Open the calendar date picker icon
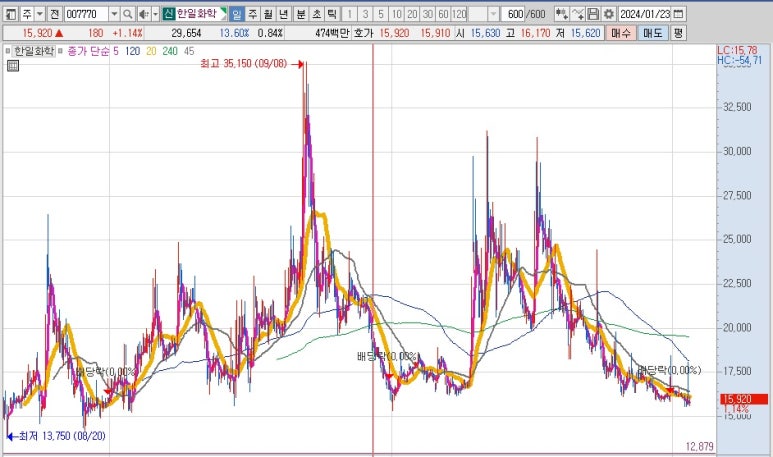The height and width of the screenshot is (457, 773). coord(678,14)
